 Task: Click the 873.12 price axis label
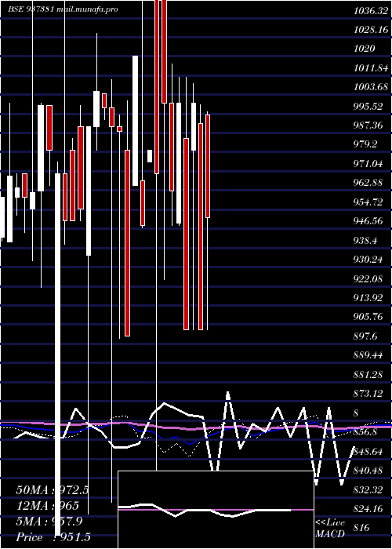coord(368,394)
